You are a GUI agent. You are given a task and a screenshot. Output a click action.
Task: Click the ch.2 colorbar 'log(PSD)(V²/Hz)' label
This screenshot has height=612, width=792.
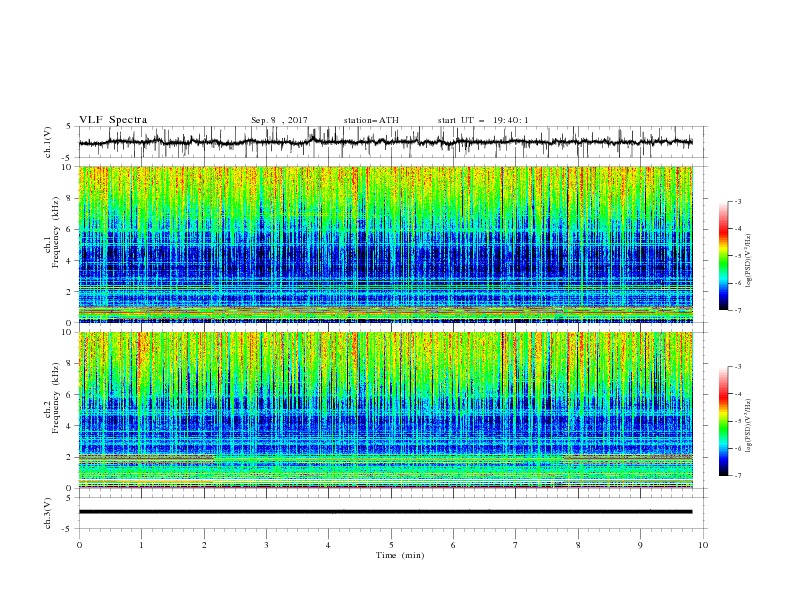point(748,425)
